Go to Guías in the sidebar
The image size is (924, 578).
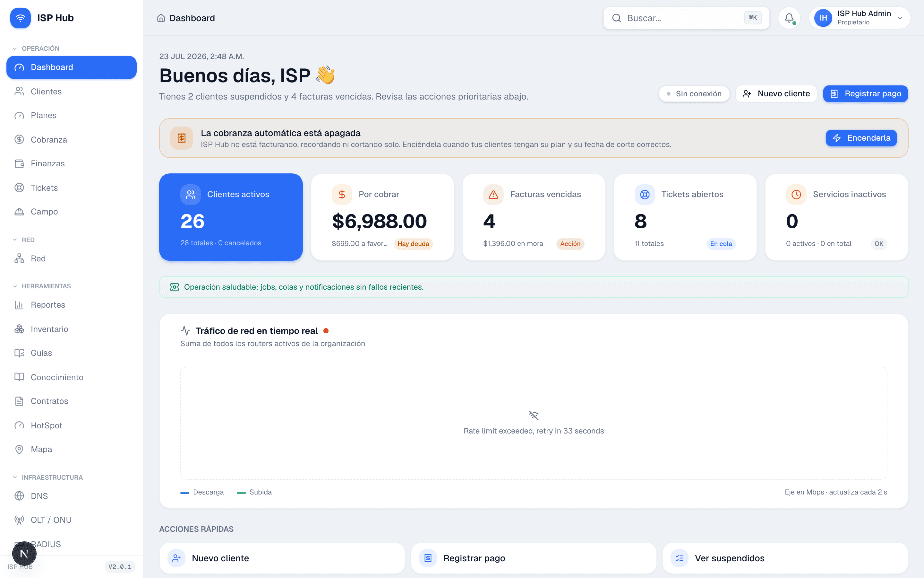pyautogui.click(x=72, y=353)
